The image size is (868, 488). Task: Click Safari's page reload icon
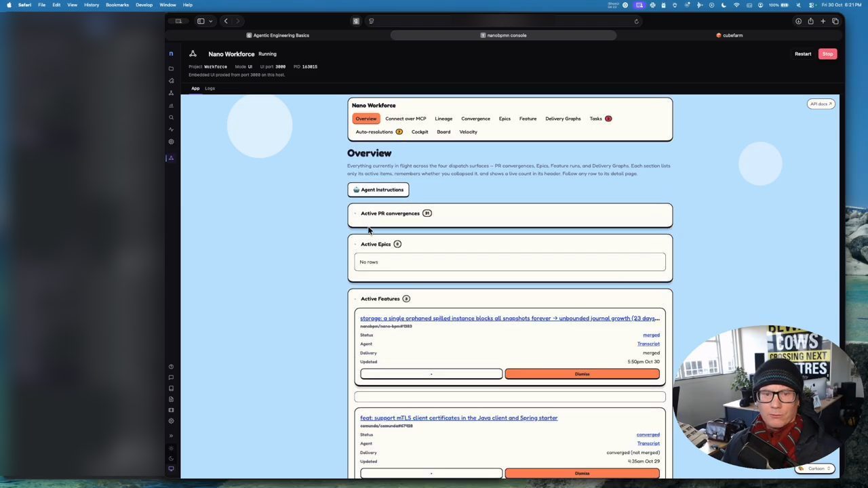click(x=636, y=22)
